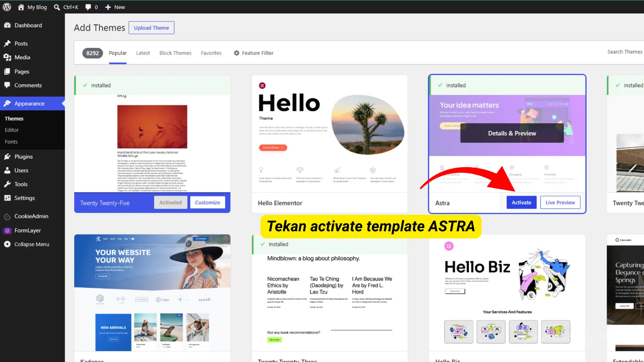
Task: Click the Collapse Menu arrow icon
Action: [7, 244]
